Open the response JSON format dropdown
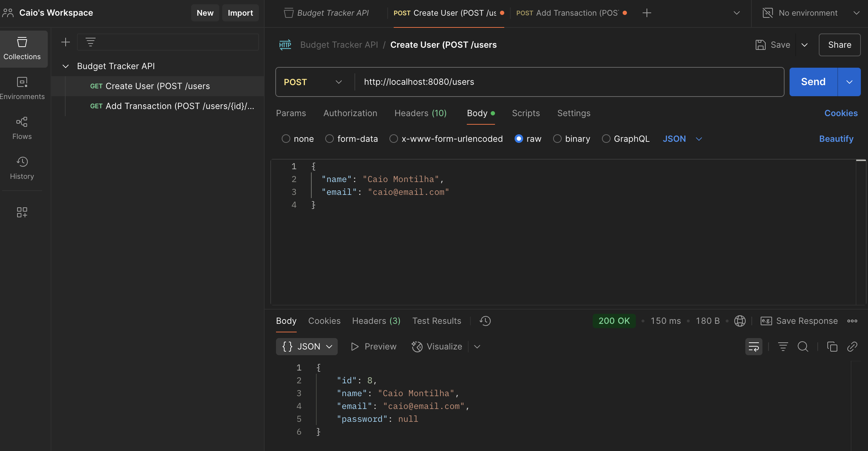Viewport: 868px width, 451px height. (307, 347)
